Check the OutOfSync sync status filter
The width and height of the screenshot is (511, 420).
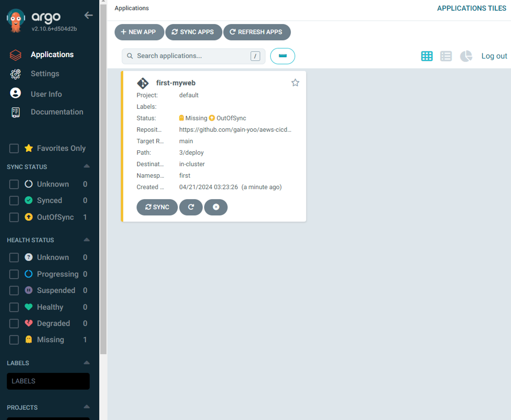coord(14,217)
